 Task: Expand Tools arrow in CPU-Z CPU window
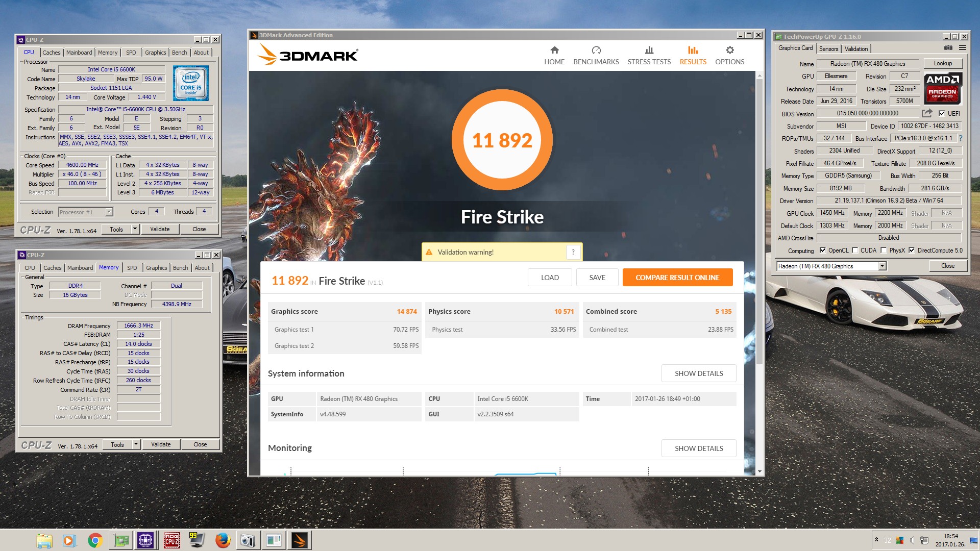coord(135,229)
